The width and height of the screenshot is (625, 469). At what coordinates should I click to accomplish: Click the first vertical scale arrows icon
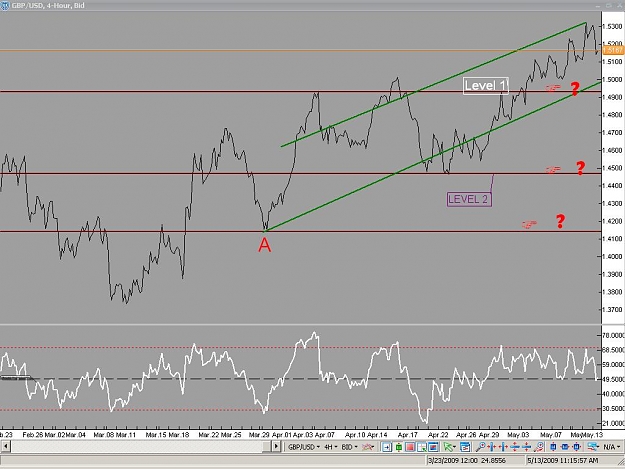click(x=515, y=447)
